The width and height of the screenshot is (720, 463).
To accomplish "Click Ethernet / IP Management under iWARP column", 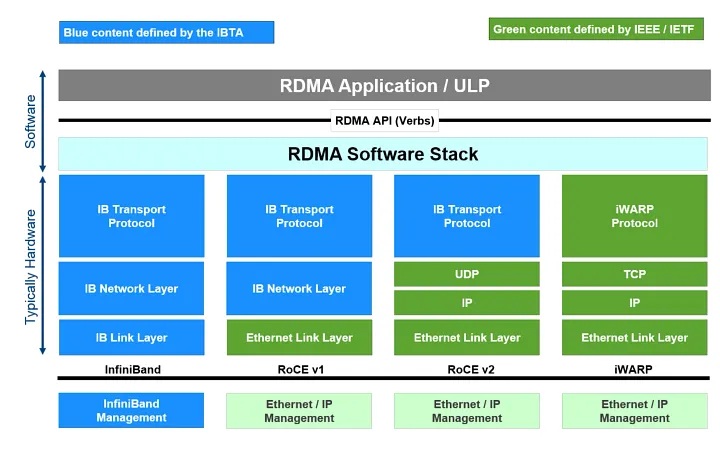I will (634, 411).
